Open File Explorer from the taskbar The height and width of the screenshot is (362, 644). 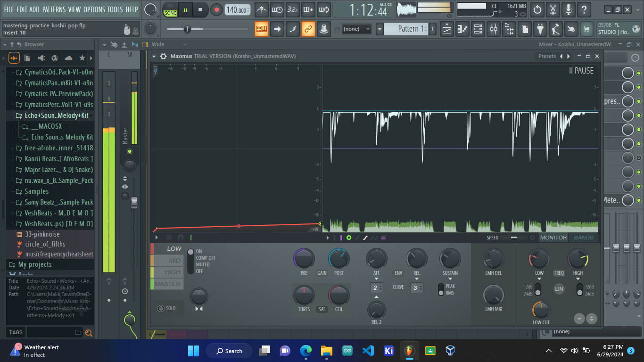pyautogui.click(x=327, y=351)
